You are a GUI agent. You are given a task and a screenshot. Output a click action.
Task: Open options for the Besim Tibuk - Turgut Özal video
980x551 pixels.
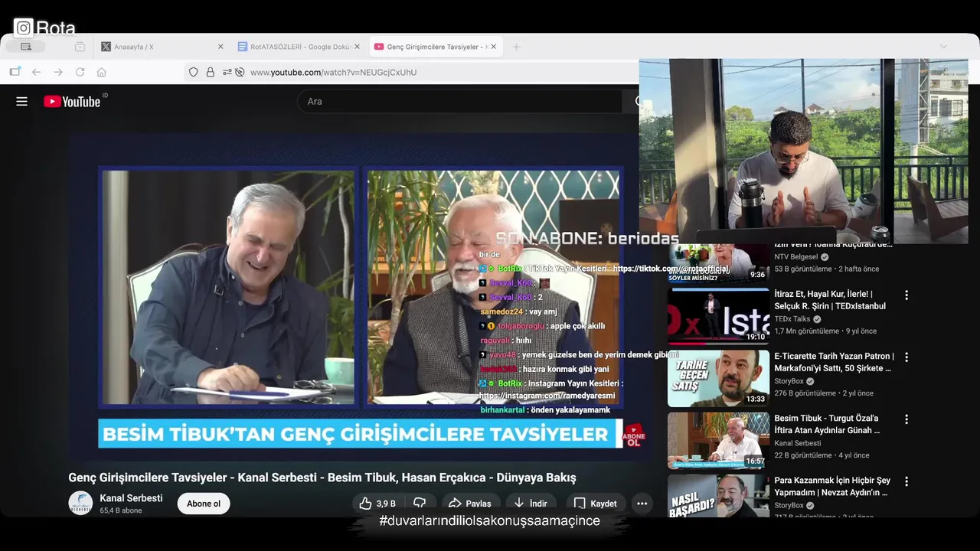click(x=906, y=419)
